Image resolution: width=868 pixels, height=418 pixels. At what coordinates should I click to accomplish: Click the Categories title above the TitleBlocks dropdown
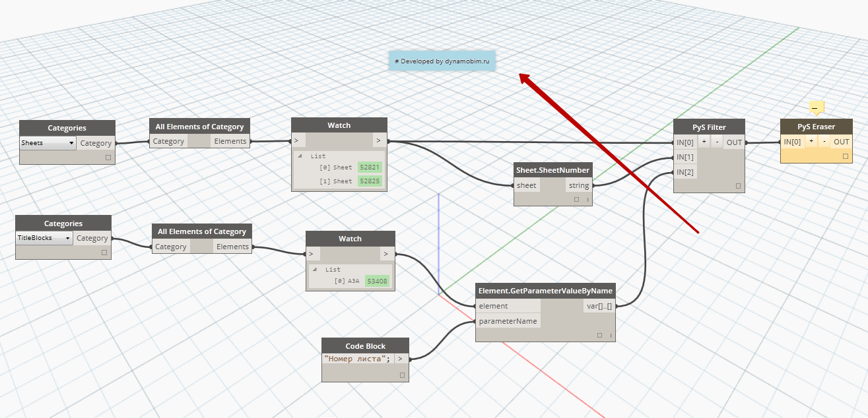pyautogui.click(x=63, y=224)
